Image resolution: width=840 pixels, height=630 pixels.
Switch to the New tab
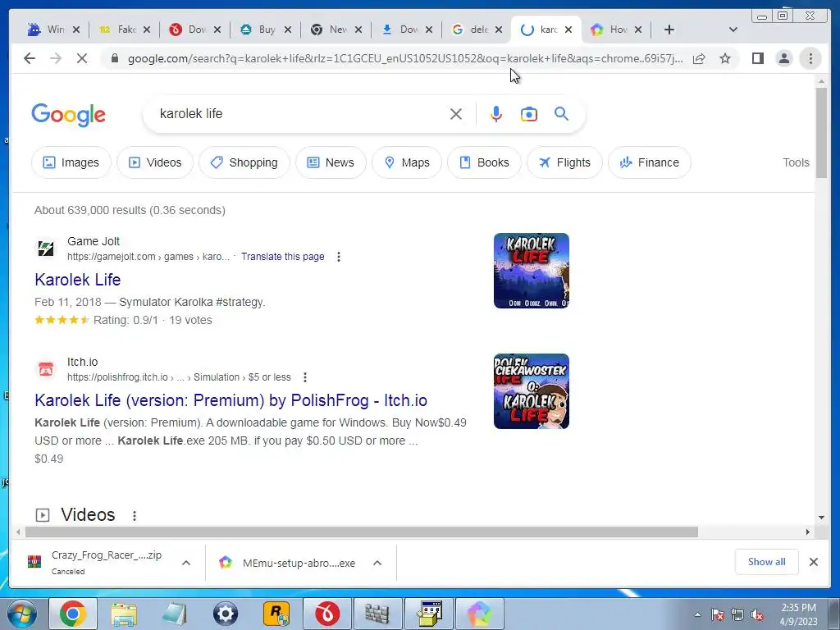(x=331, y=30)
